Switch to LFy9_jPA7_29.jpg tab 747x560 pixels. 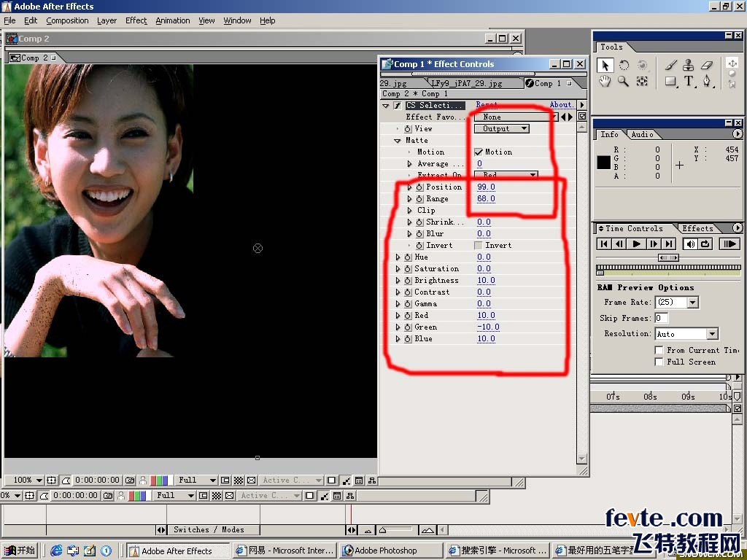tap(466, 84)
